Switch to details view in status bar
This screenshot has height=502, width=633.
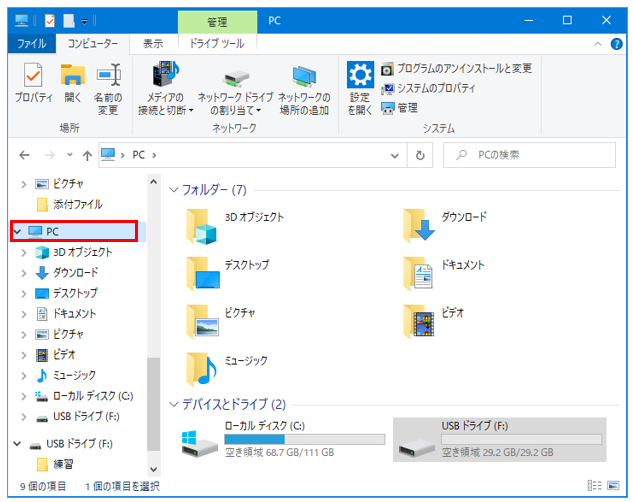point(597,486)
